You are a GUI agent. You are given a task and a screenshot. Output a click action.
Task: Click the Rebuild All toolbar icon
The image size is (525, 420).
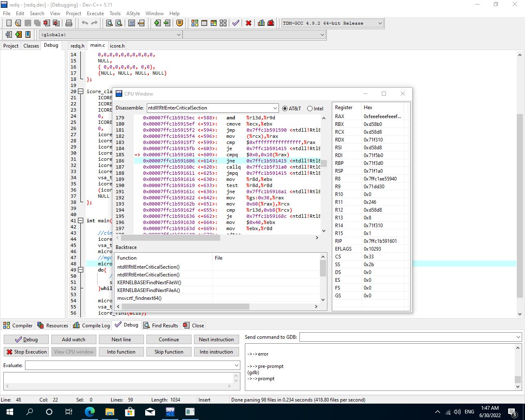pyautogui.click(x=223, y=23)
